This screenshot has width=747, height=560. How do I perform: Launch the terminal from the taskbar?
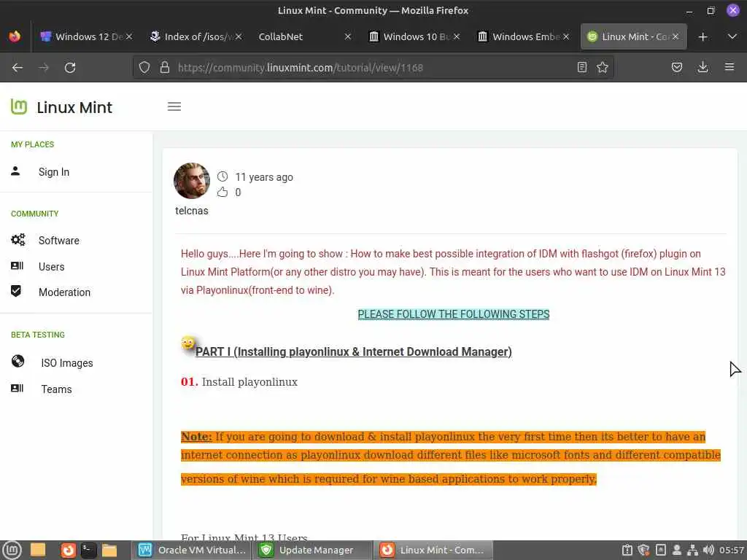pos(88,550)
